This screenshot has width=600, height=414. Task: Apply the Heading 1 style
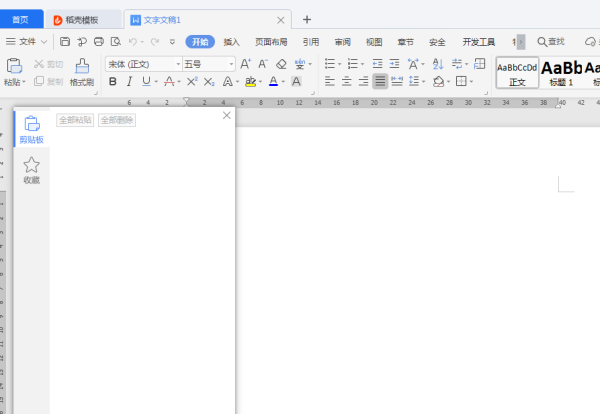pyautogui.click(x=561, y=73)
